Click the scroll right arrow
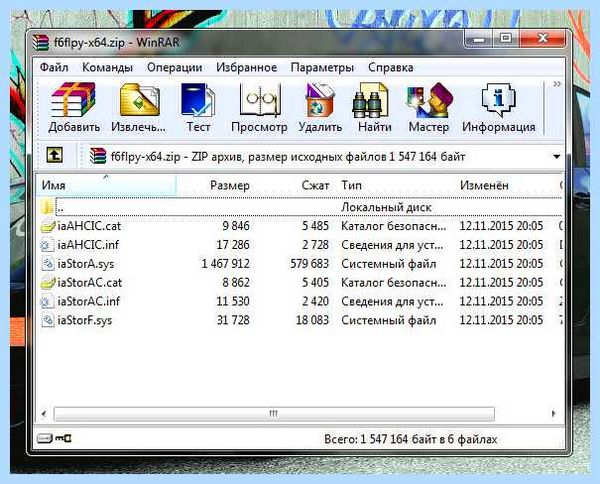Image resolution: width=600 pixels, height=484 pixels. pos(553,414)
